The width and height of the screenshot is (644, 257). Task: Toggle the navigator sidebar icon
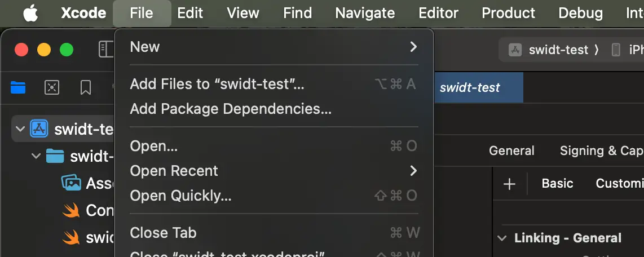[106, 50]
